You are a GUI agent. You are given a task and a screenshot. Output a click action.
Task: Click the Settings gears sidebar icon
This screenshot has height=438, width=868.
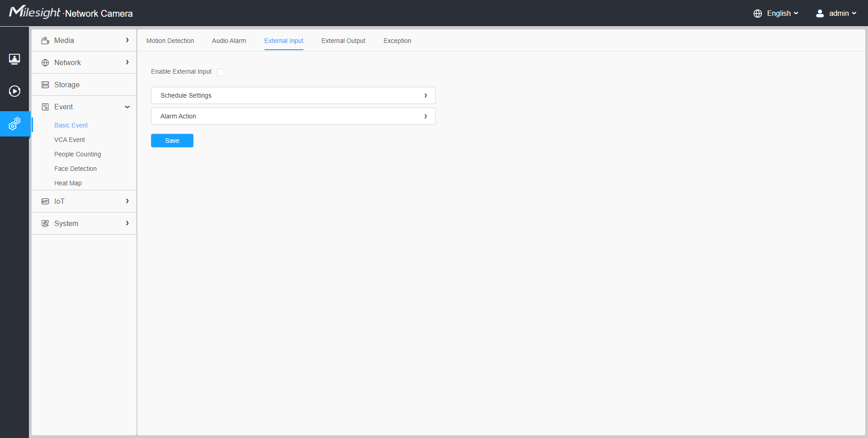[x=14, y=123]
